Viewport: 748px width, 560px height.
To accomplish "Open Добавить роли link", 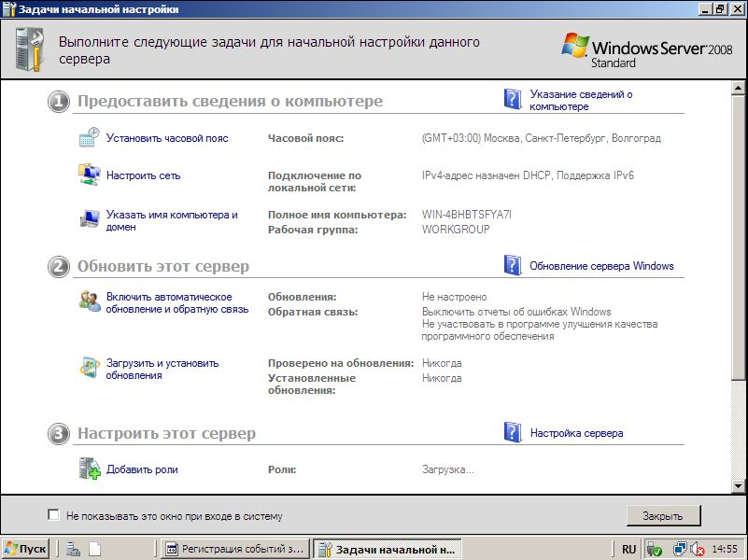I will [x=142, y=469].
